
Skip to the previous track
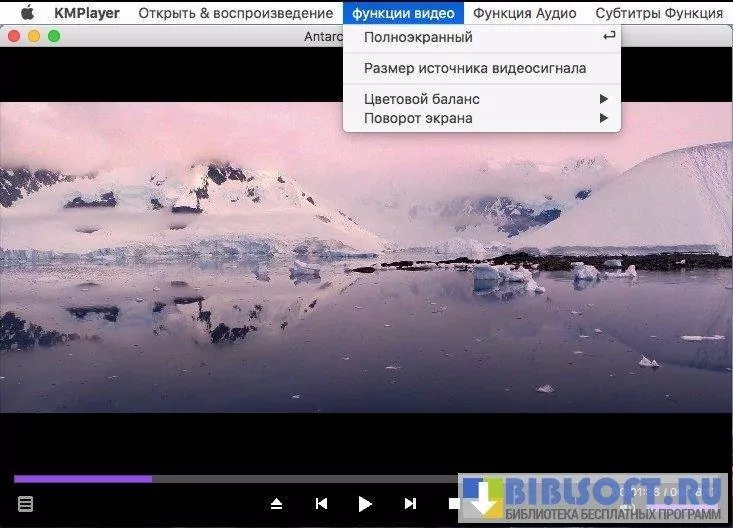321,504
